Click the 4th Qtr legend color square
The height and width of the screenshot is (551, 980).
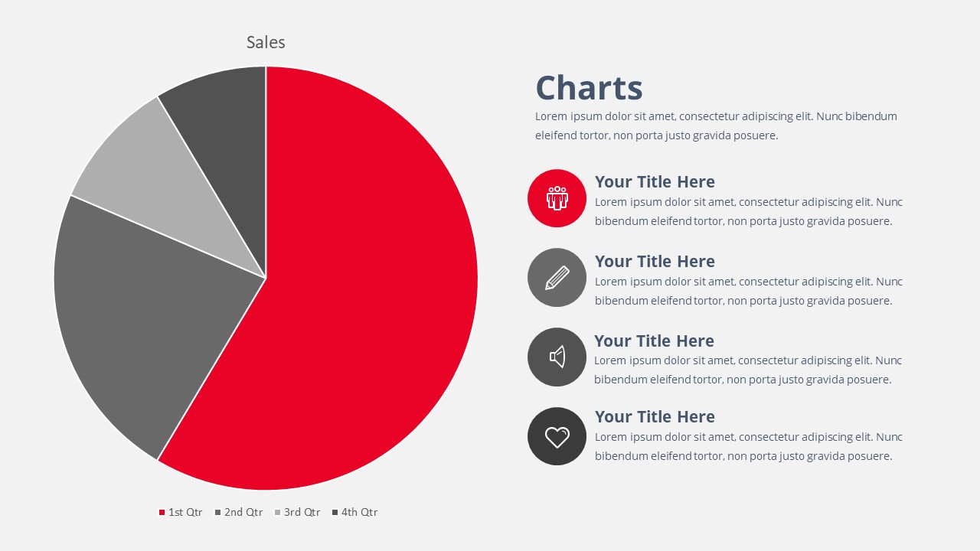(x=335, y=513)
